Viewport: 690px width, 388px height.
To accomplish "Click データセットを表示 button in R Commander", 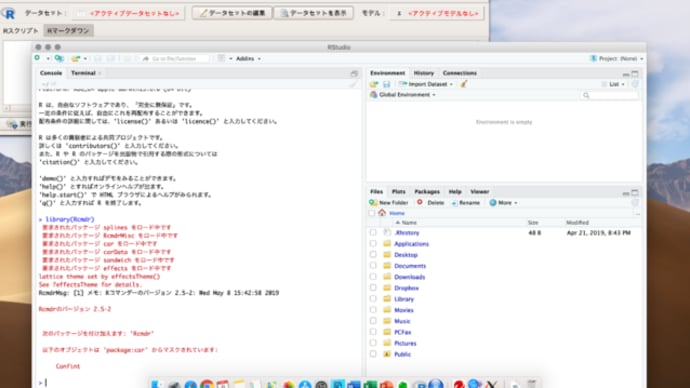I will coord(313,13).
